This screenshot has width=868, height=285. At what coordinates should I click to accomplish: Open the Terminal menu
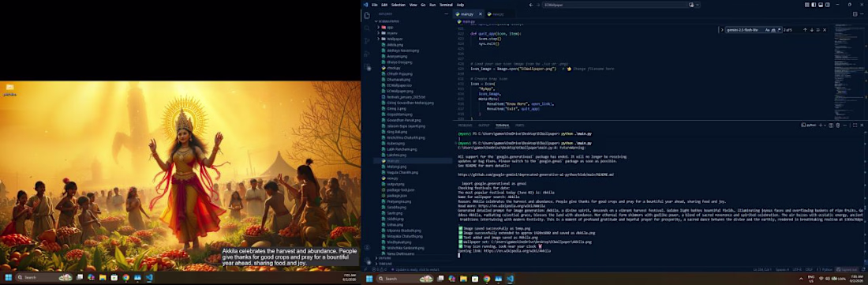pos(446,5)
